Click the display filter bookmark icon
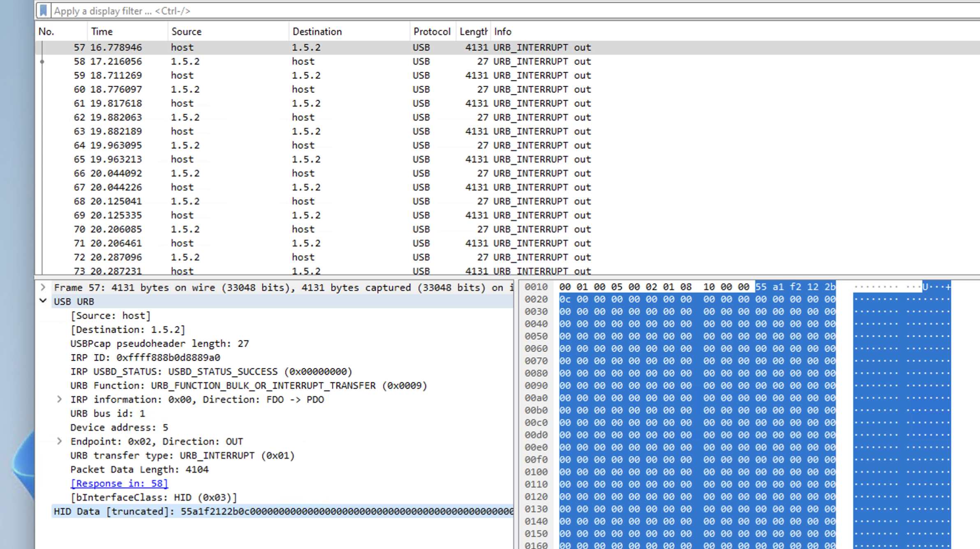980x549 pixels. tap(43, 11)
